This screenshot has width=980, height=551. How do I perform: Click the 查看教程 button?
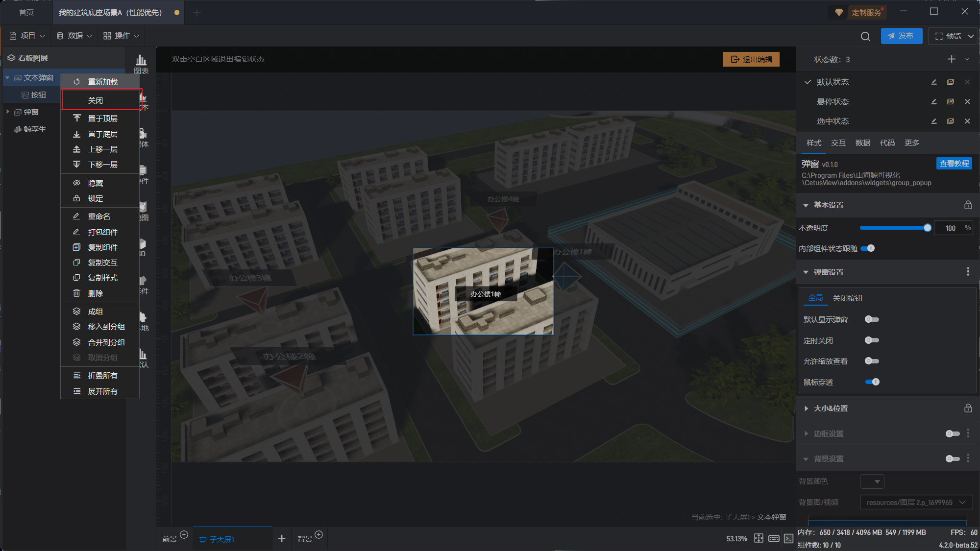(x=954, y=163)
